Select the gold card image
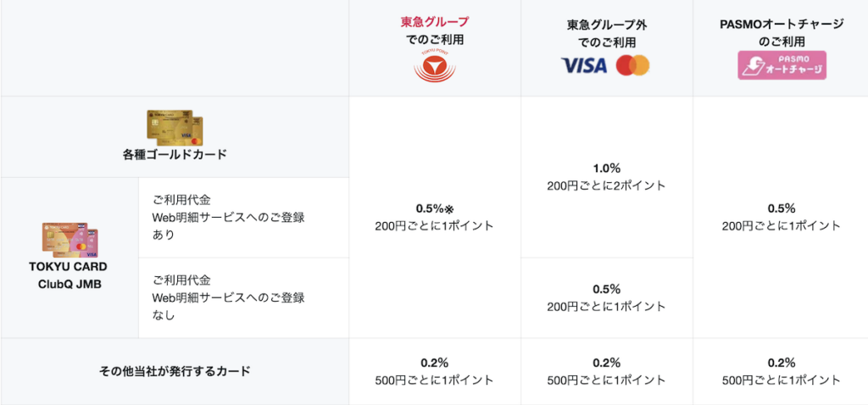 click(x=174, y=127)
